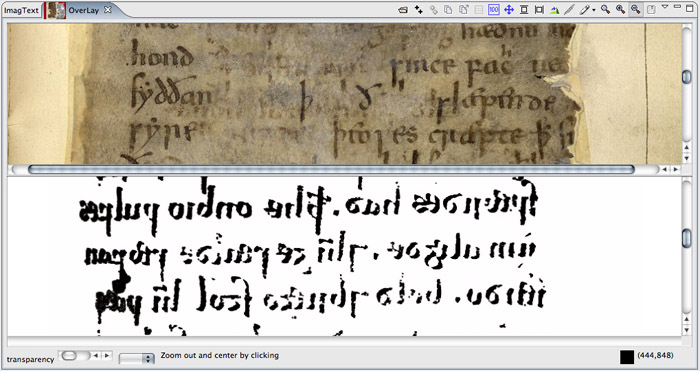Screen dimensions: 700x371
Task: Select the plain magnifier zoom tool
Action: click(x=605, y=10)
